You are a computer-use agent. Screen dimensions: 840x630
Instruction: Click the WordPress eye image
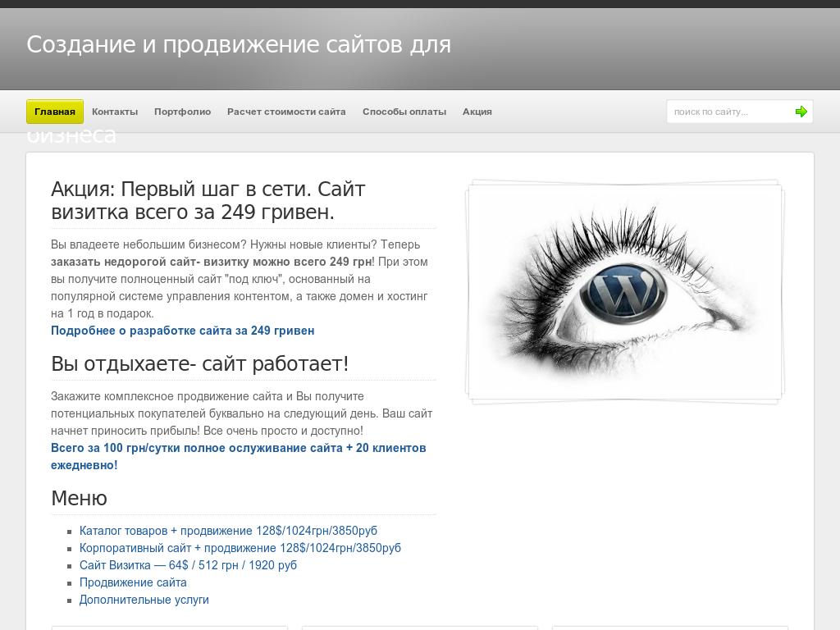click(625, 292)
